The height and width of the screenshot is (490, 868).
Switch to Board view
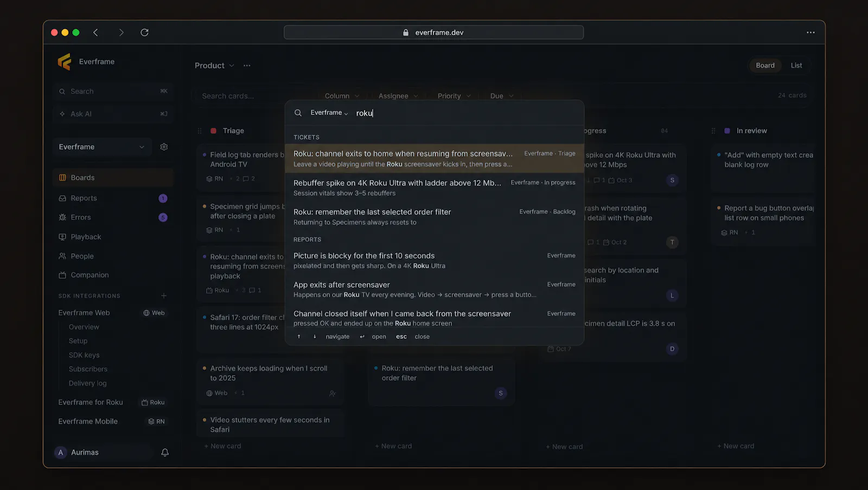765,66
